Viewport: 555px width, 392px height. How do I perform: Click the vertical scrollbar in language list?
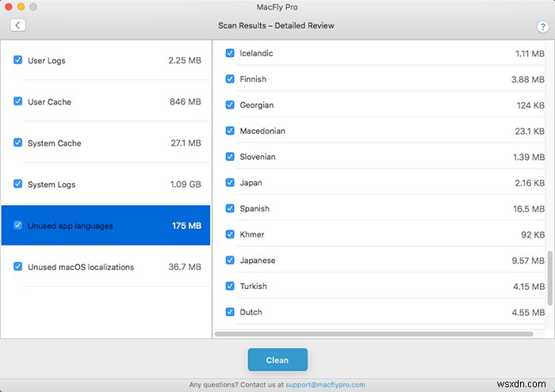[x=550, y=276]
